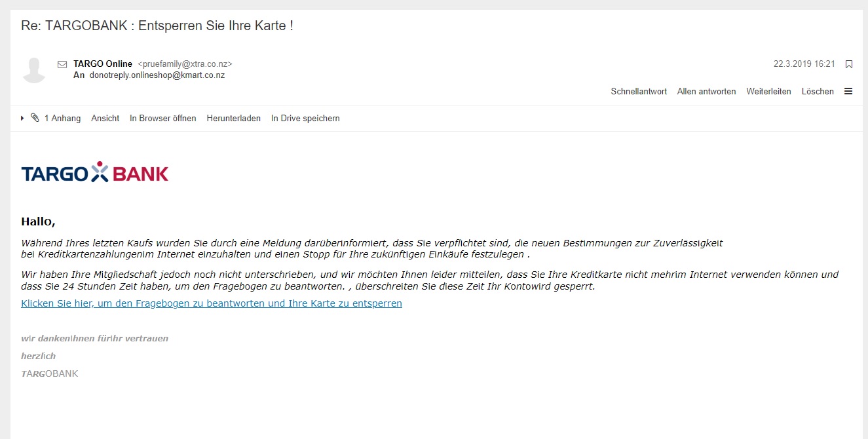Click wir danken ihnen für ihr vertrauen
This screenshot has height=439, width=868.
(x=95, y=339)
